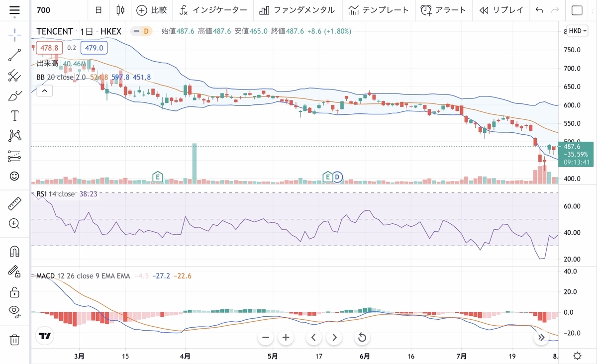Select the trend line drawing tool
Viewport: 597px width, 364px height.
pyautogui.click(x=15, y=55)
